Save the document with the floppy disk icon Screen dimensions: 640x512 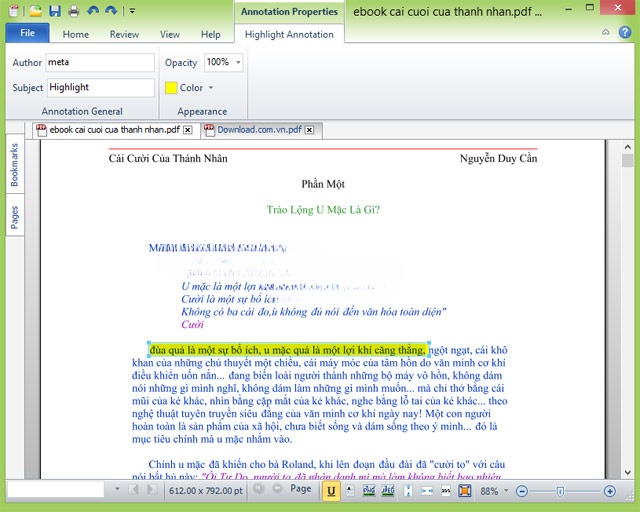click(55, 11)
